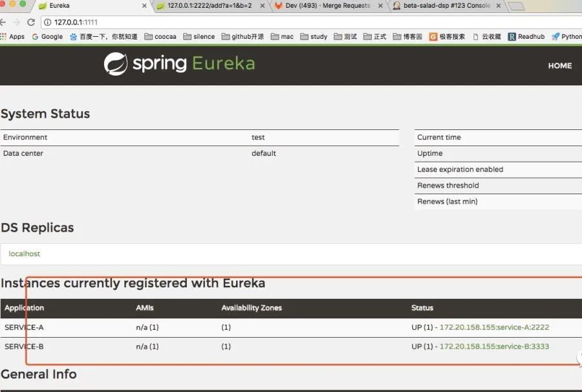
Task: Click the 'test' environment value
Action: coord(258,137)
